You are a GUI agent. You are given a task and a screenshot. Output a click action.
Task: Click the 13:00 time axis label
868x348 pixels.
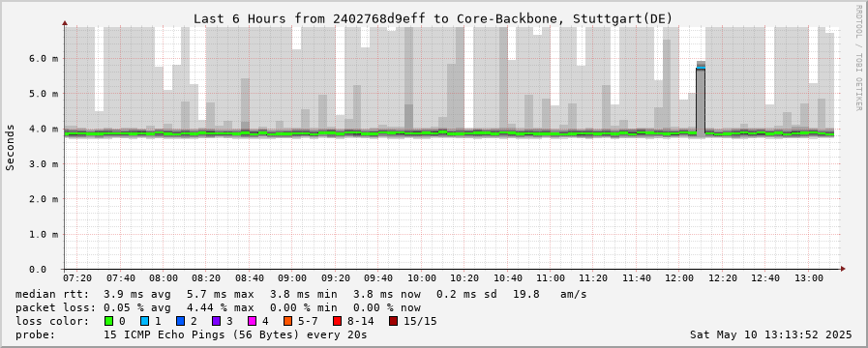[809, 277]
